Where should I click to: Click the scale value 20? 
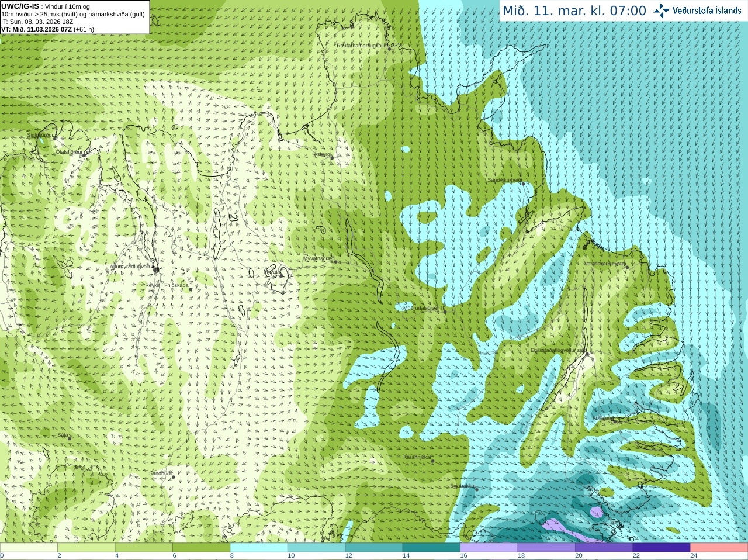[579, 556]
